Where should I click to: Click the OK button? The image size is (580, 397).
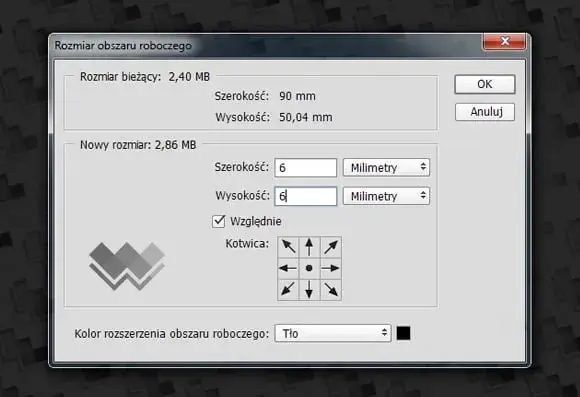pyautogui.click(x=485, y=84)
